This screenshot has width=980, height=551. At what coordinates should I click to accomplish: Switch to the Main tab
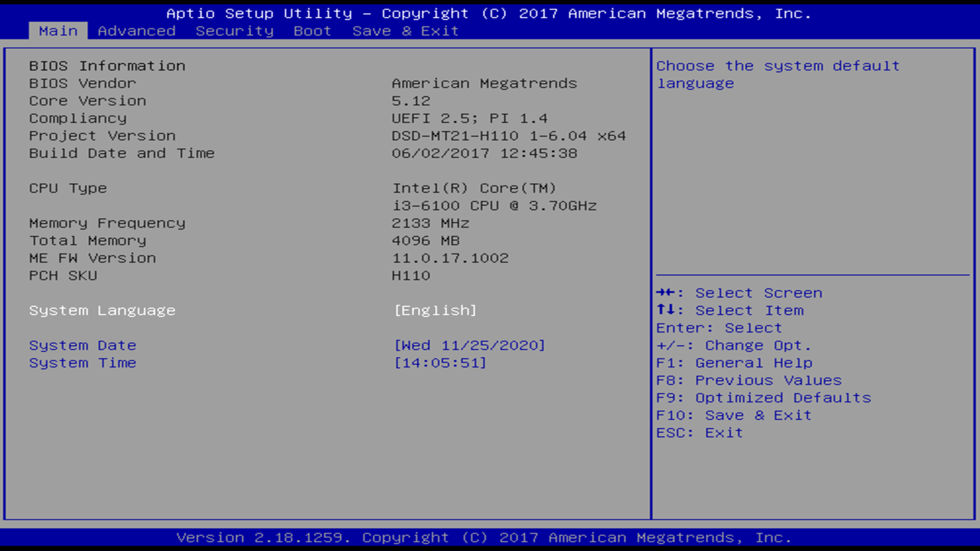[58, 31]
